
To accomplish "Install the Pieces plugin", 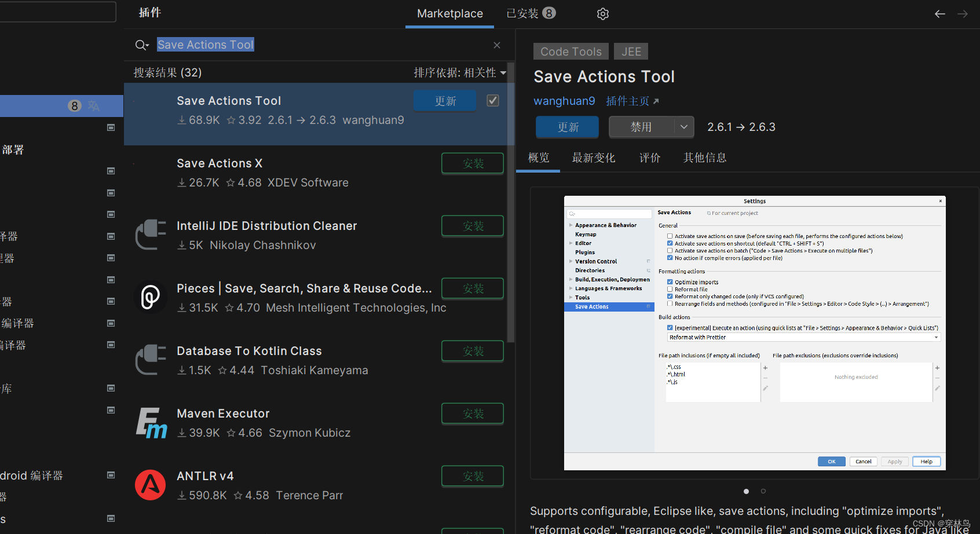I will point(473,288).
